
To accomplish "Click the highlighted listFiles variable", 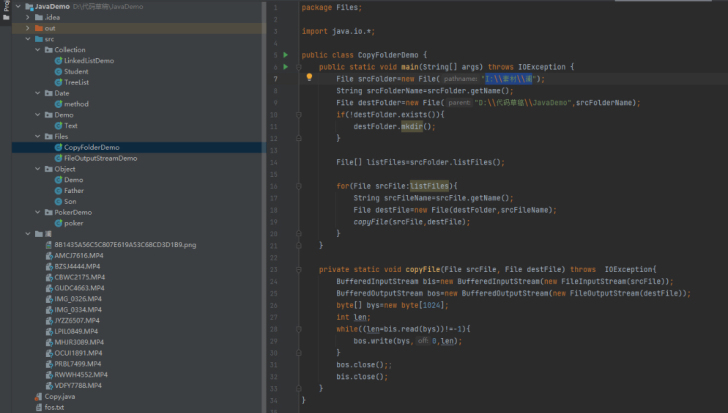I will tap(429, 186).
